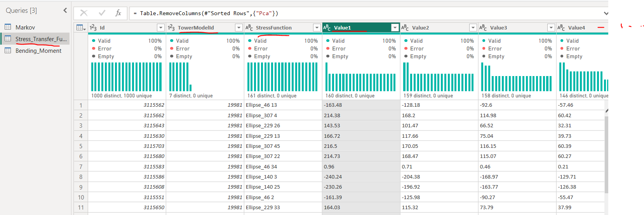644x215 pixels.
Task: Click Value2 cell '-204.38'
Action: coord(439,177)
